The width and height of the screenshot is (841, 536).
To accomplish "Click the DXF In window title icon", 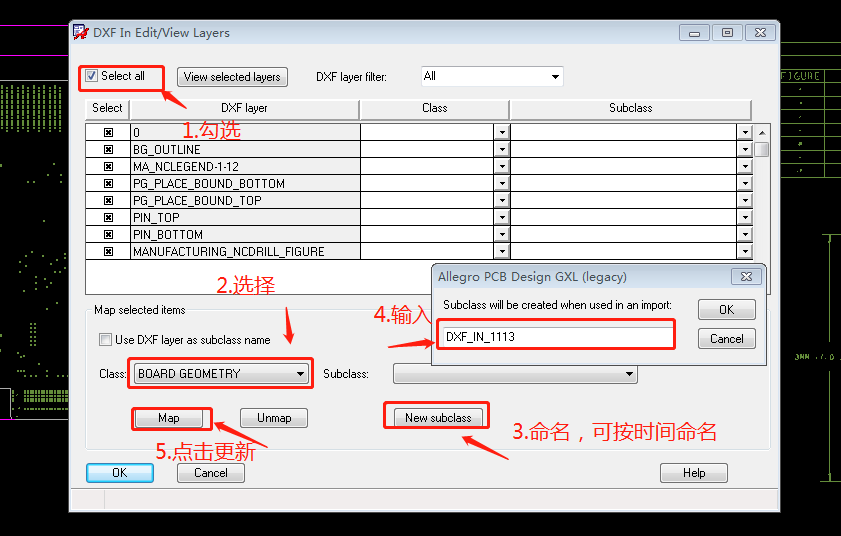I will tap(80, 32).
